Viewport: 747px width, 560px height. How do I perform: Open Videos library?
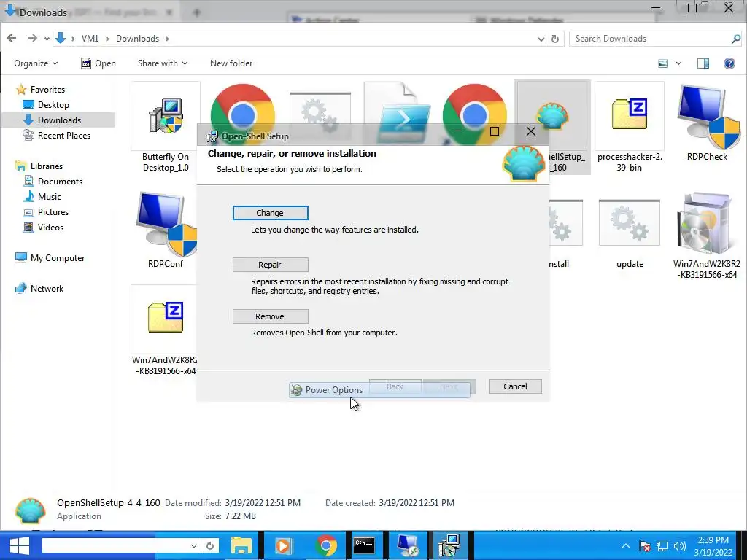coord(50,227)
